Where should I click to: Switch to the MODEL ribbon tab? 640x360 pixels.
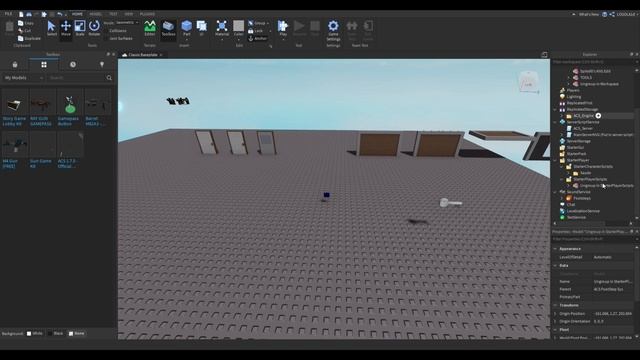96,14
